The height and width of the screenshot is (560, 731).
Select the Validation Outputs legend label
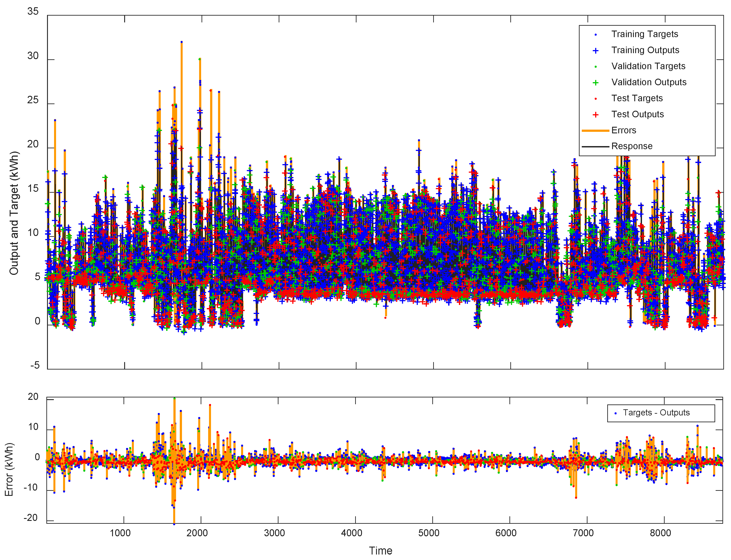pyautogui.click(x=649, y=82)
